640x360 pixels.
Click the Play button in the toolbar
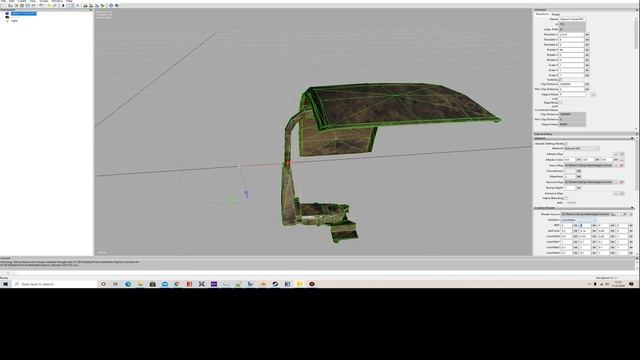pyautogui.click(x=63, y=6)
